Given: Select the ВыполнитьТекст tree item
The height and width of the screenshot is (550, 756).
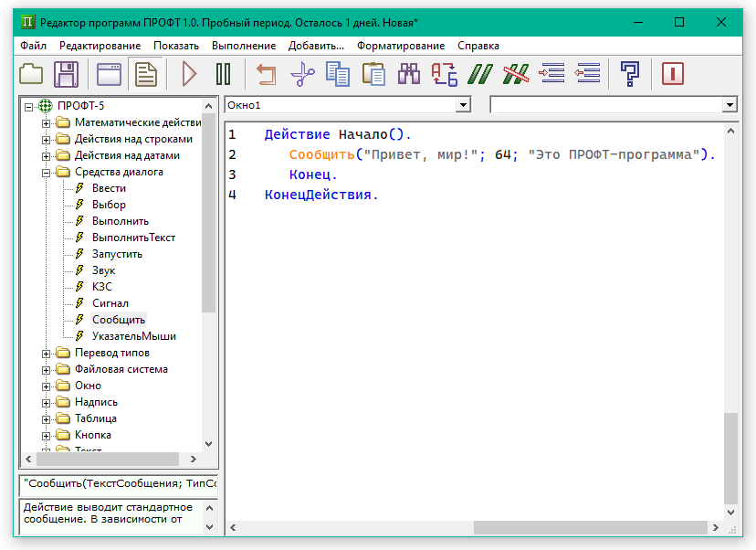Looking at the screenshot, I should (x=133, y=238).
